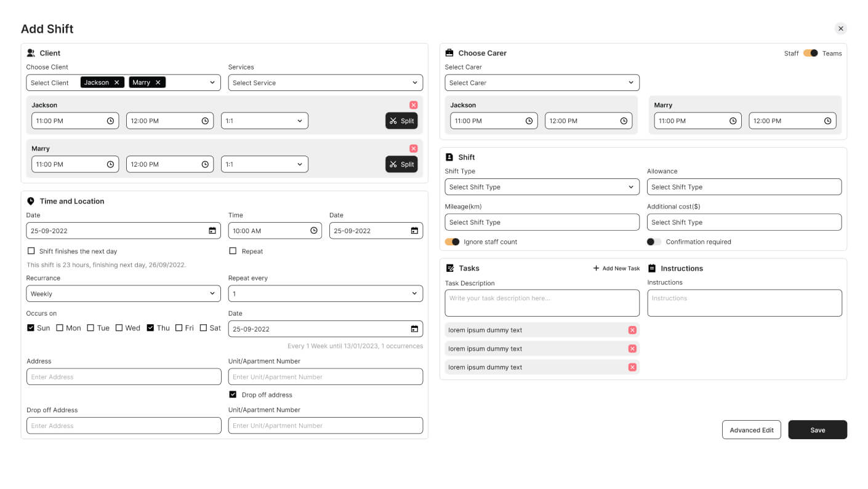Enable Confirmation required switch

pos(654,242)
